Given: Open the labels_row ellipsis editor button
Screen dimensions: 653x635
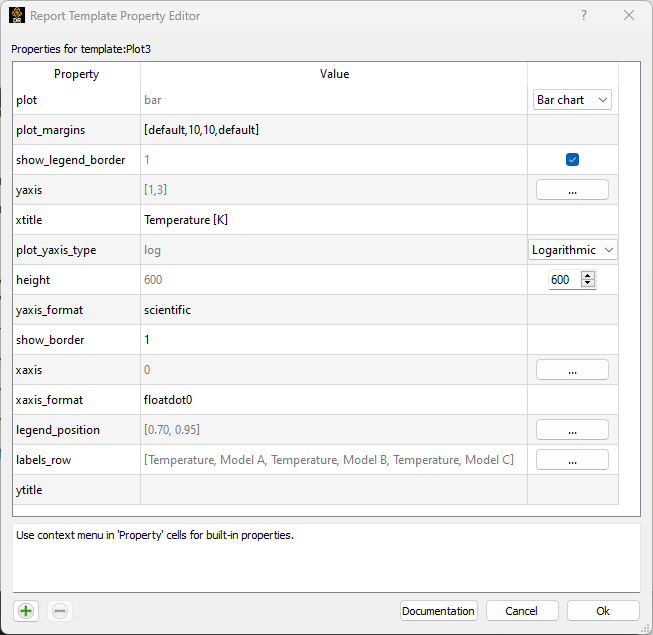Looking at the screenshot, I should point(572,460).
